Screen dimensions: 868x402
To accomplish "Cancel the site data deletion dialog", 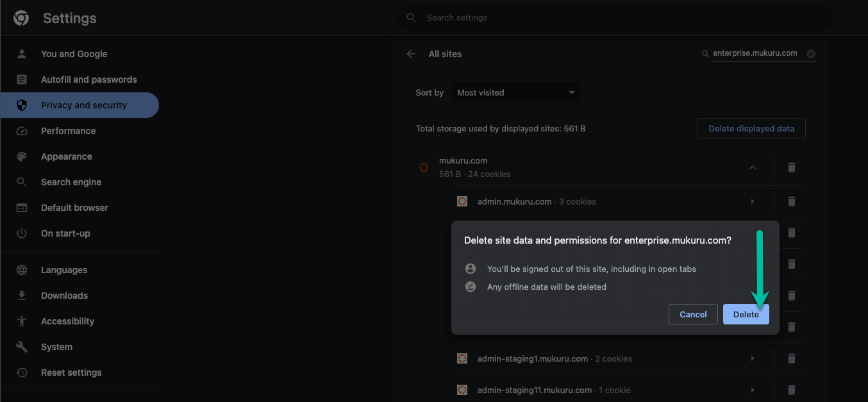I will (x=693, y=314).
